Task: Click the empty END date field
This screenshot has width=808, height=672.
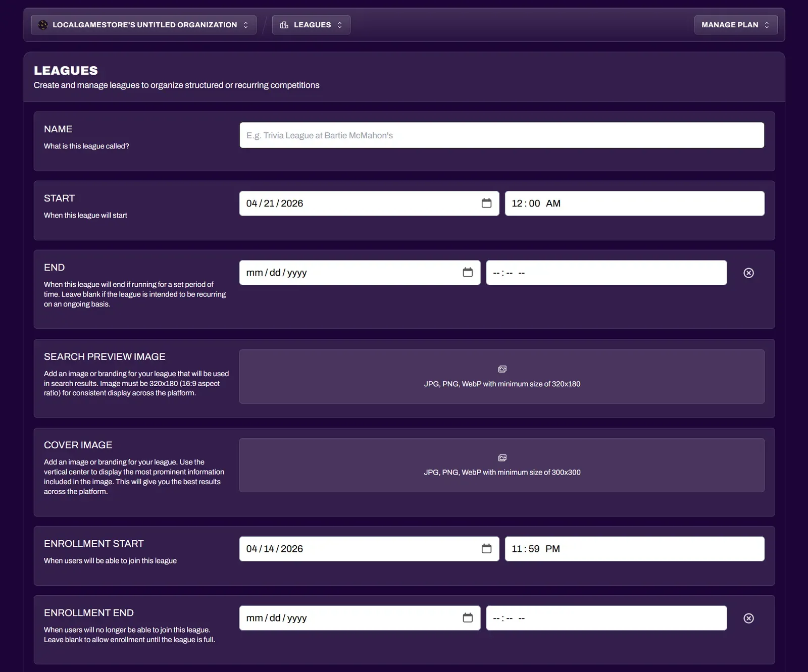Action: pyautogui.click(x=353, y=272)
